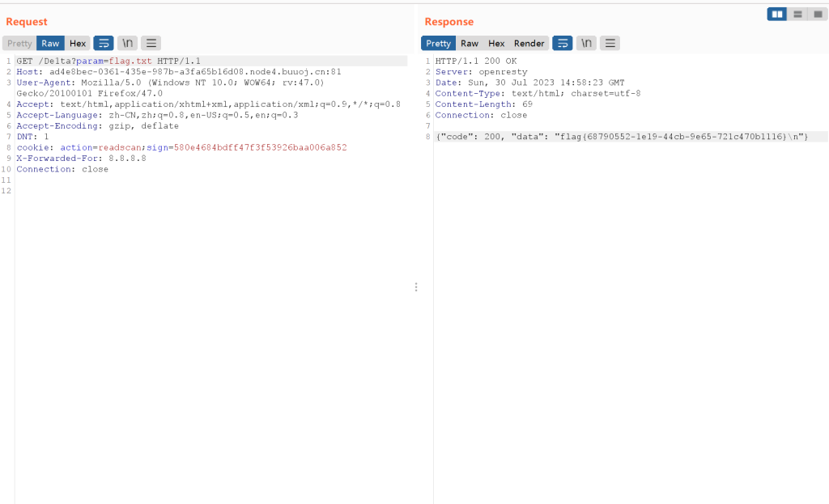Click the JSON flag data line in response
The height and width of the screenshot is (504, 829).
622,137
